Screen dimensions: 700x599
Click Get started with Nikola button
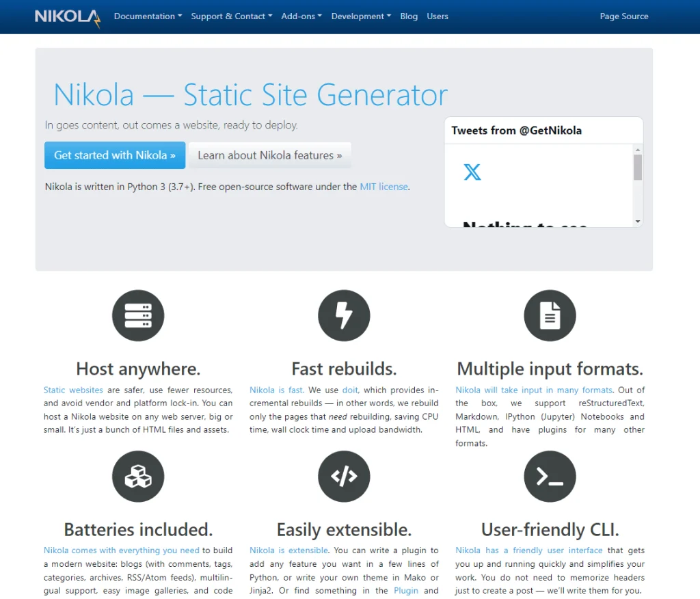pyautogui.click(x=115, y=155)
